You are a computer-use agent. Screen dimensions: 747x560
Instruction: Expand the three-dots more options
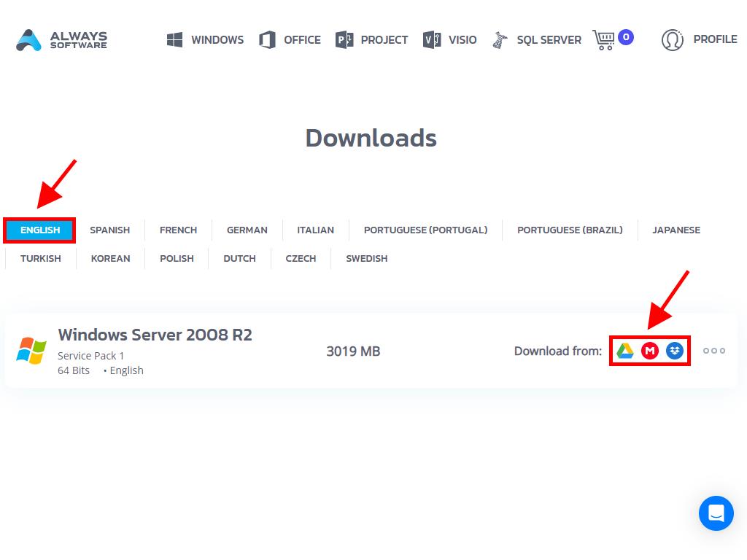pos(713,351)
